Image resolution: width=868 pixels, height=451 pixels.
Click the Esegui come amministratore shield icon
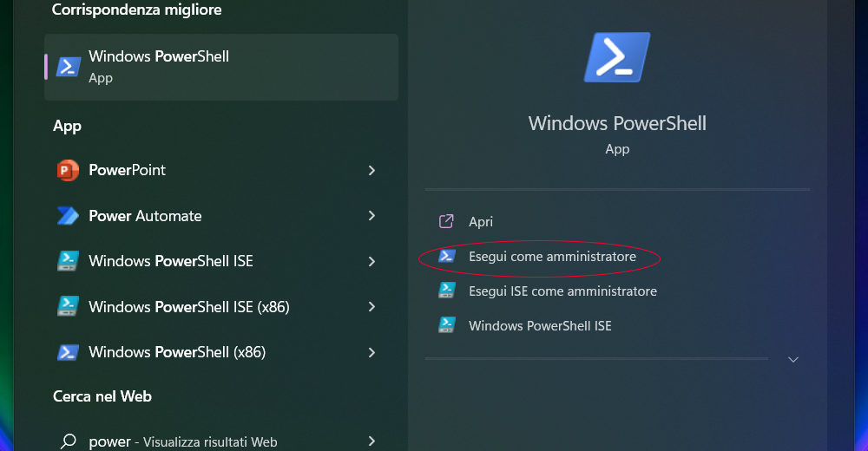pos(447,256)
